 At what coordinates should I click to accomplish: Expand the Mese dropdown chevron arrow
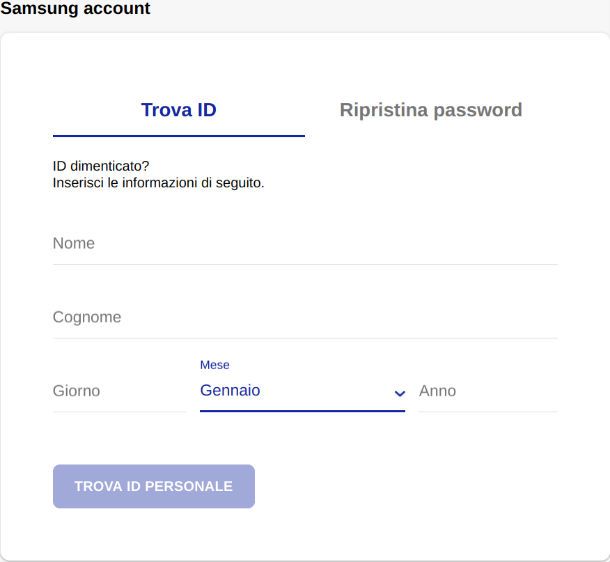(400, 393)
